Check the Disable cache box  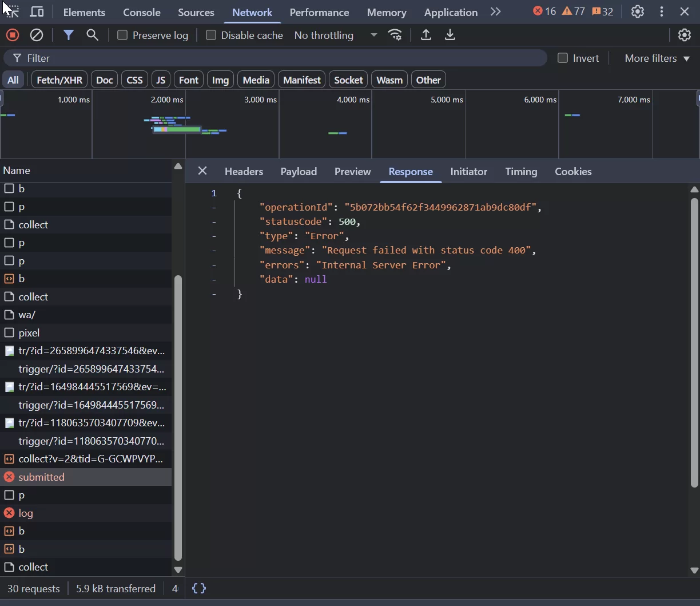coord(211,35)
